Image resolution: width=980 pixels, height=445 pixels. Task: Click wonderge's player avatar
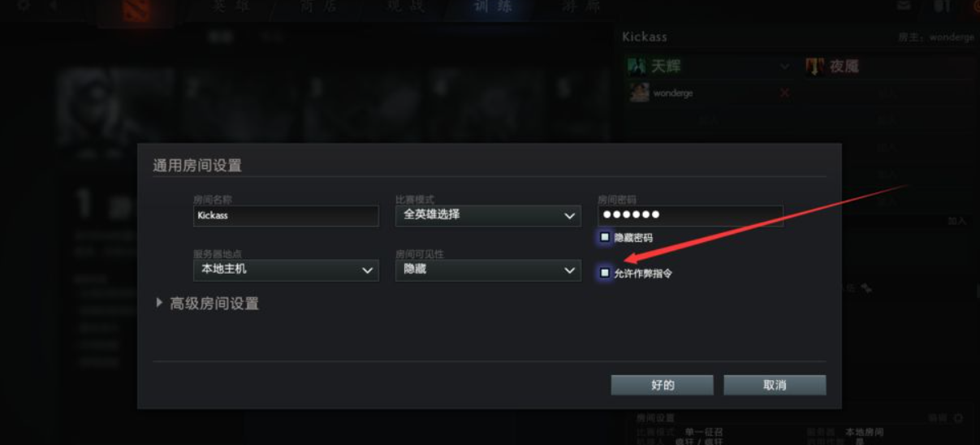coord(639,93)
